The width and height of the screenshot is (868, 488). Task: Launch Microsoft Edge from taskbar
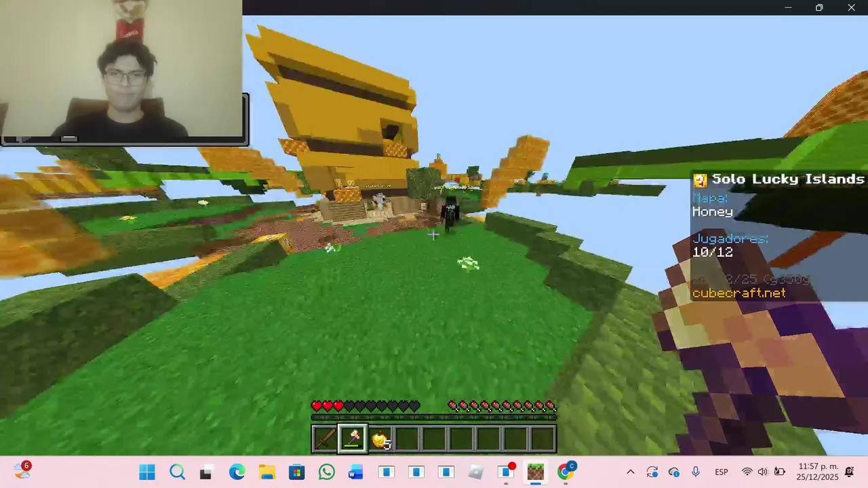(x=237, y=472)
